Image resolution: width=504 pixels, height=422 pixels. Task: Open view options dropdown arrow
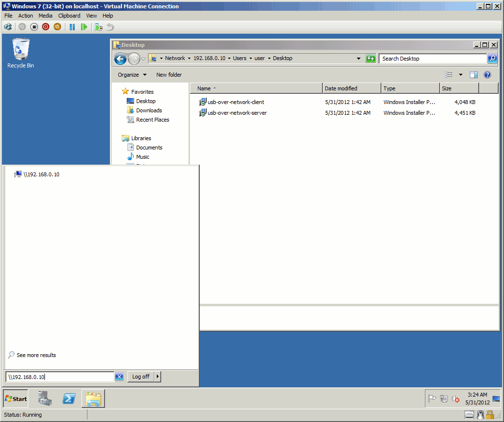(461, 75)
